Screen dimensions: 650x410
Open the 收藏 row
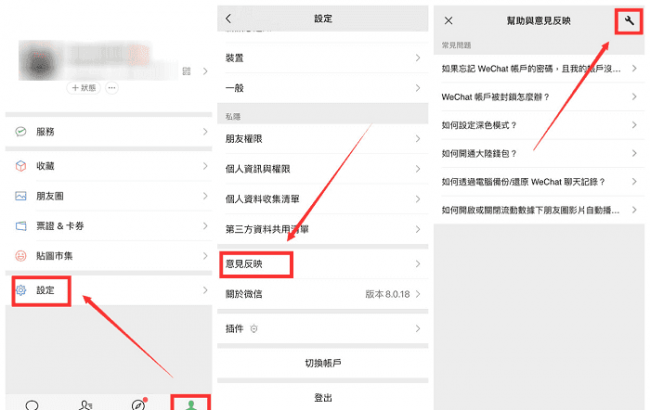(x=109, y=166)
